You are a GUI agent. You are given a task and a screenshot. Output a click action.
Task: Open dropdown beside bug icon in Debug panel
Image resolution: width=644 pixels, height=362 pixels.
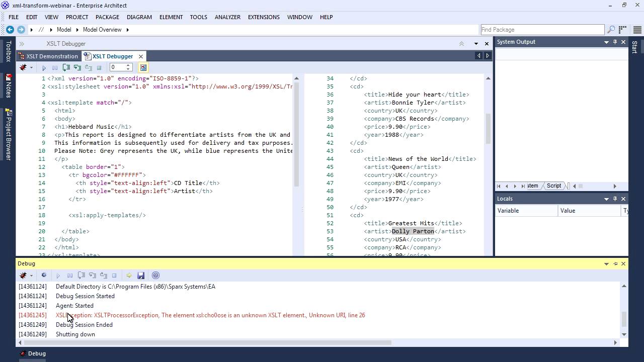coord(31,276)
